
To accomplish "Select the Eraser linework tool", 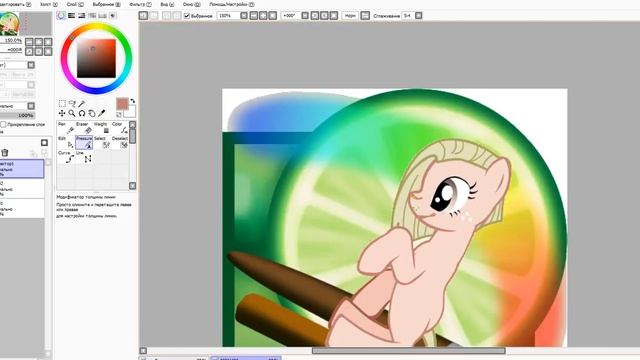I will pyautogui.click(x=84, y=128).
